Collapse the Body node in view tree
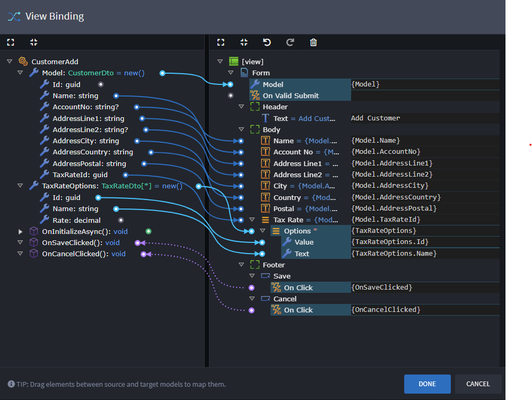 coord(241,129)
